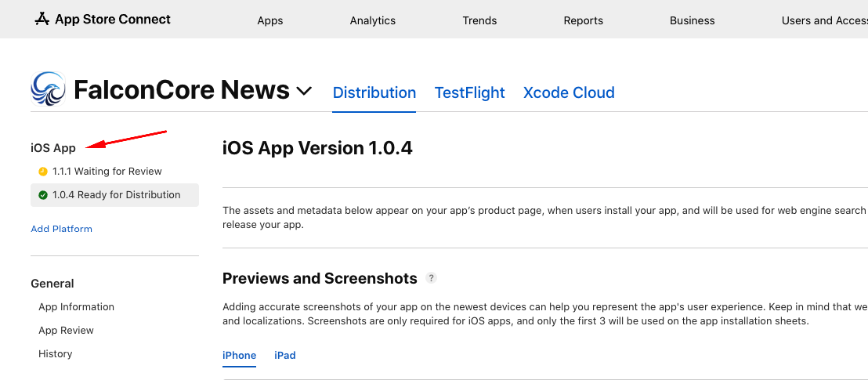Open Analytics in the top navigation

372,20
